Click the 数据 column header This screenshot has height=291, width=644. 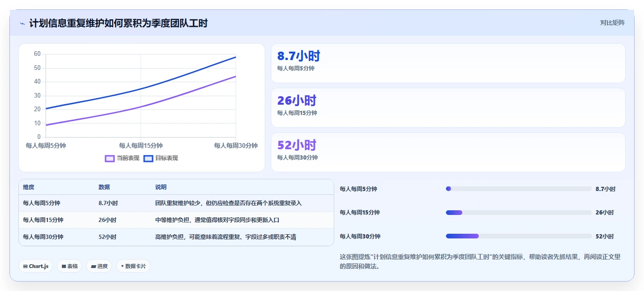pyautogui.click(x=104, y=187)
